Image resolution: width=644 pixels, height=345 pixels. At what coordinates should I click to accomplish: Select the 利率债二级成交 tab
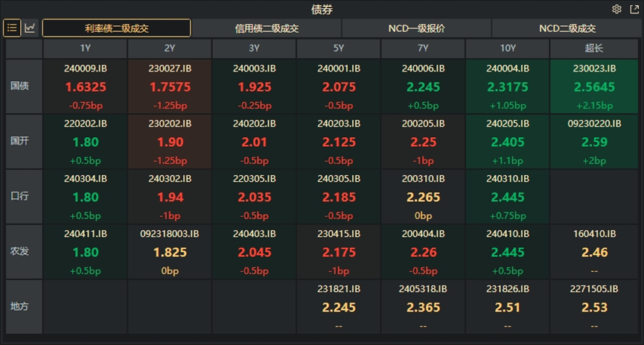pos(117,28)
